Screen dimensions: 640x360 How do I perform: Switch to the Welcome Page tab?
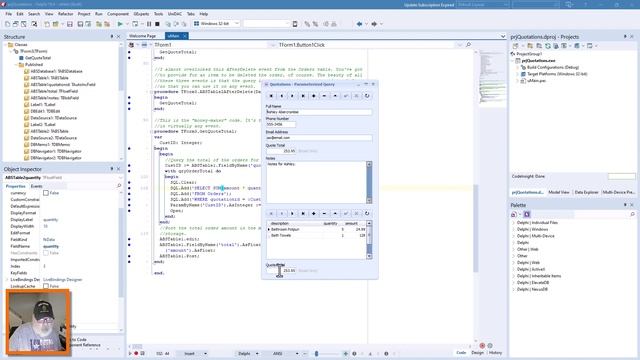coord(142,36)
